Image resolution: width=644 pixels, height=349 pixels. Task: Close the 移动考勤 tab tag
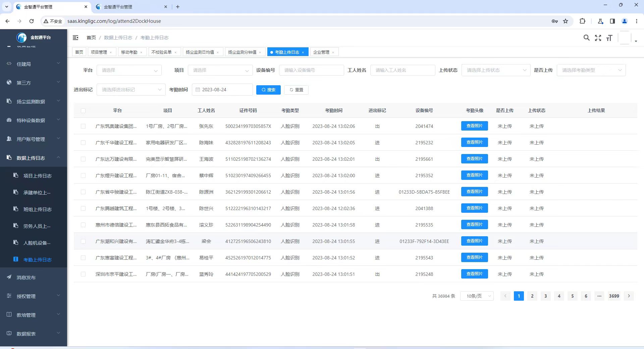click(x=141, y=52)
